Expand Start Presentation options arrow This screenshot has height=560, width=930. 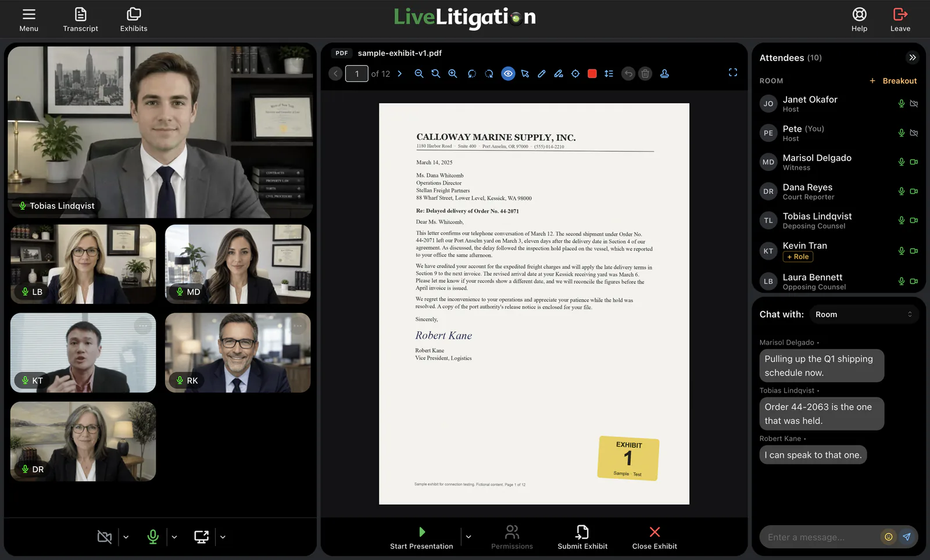468,537
